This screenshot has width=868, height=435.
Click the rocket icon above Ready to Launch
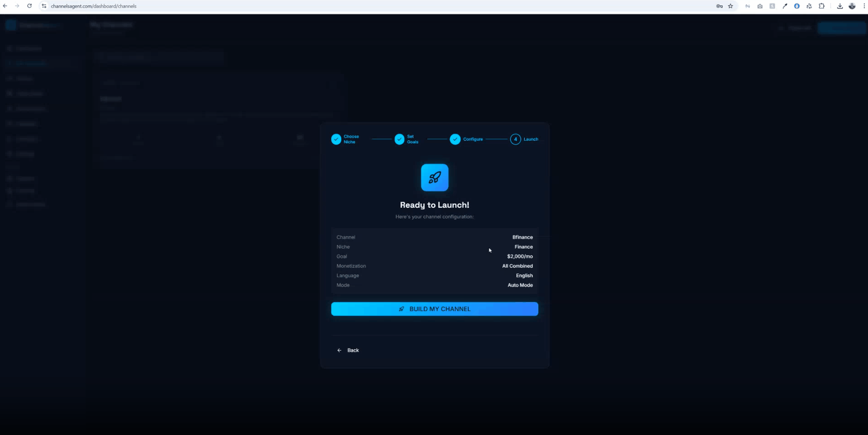[435, 178]
